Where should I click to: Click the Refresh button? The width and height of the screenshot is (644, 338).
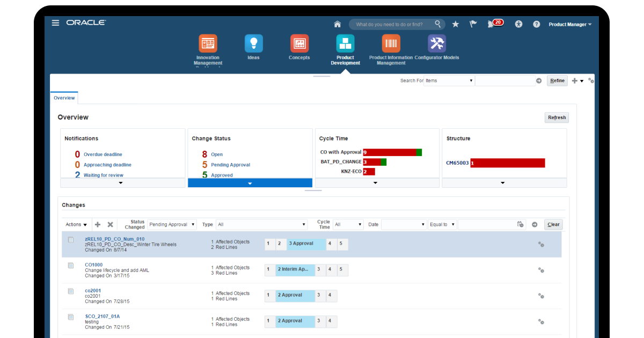click(x=557, y=117)
